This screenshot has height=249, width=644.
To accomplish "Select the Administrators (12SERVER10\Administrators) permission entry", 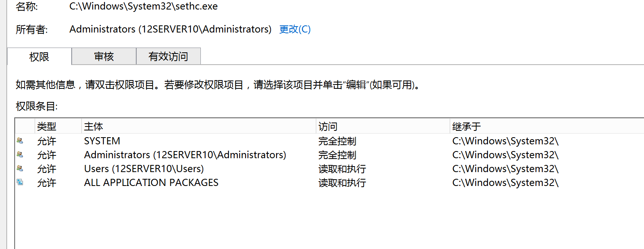I will pos(185,155).
